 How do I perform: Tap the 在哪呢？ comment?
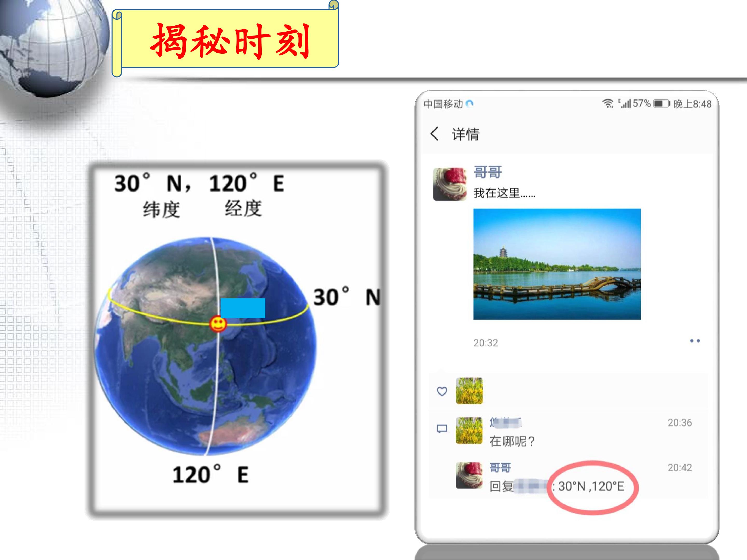click(512, 441)
